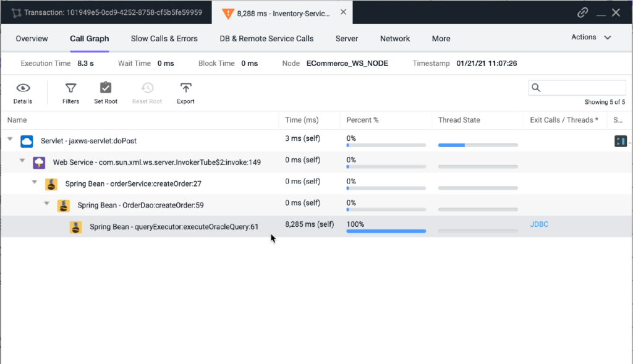This screenshot has height=364, width=633.
Task: Click the Set Root clipboard icon
Action: tap(106, 88)
